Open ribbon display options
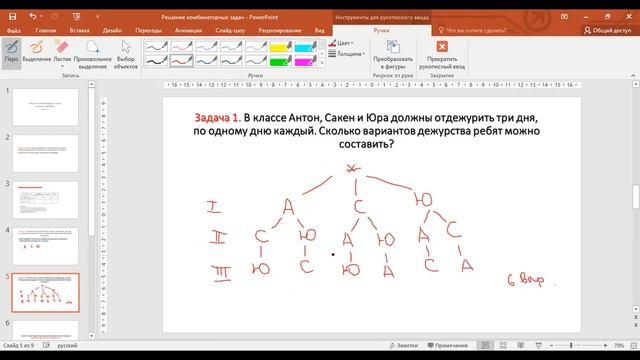Viewport: 640px width, 360px height. 564,17
